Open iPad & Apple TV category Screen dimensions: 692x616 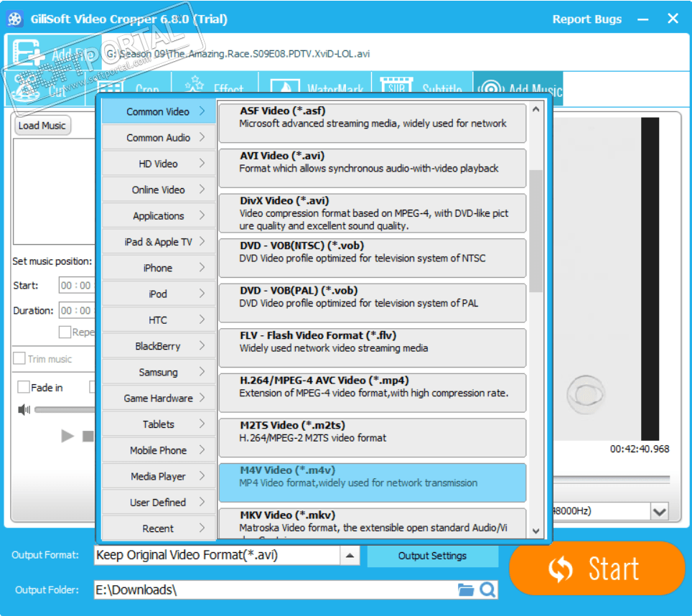159,242
